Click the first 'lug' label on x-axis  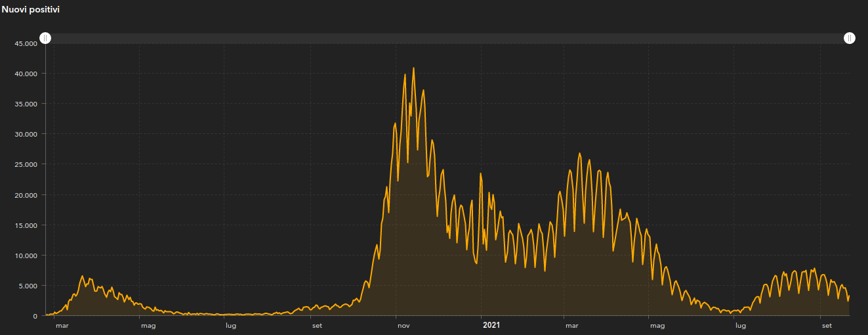[231, 326]
